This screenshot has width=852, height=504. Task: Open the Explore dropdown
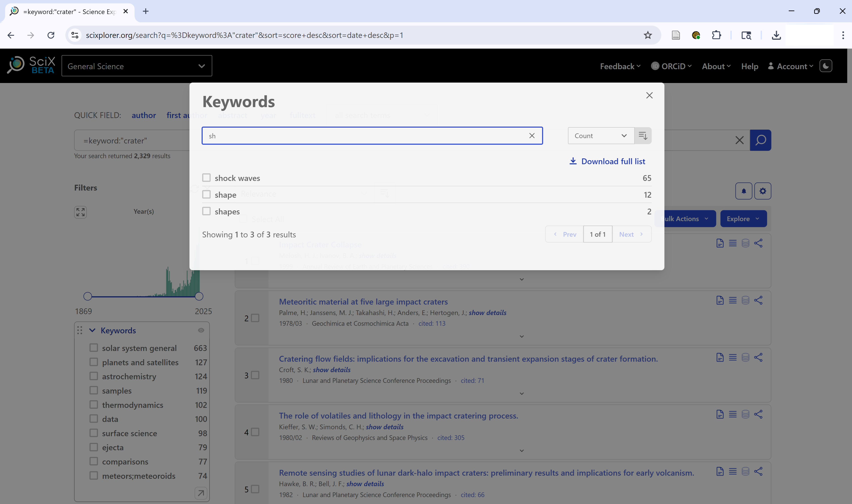(743, 219)
